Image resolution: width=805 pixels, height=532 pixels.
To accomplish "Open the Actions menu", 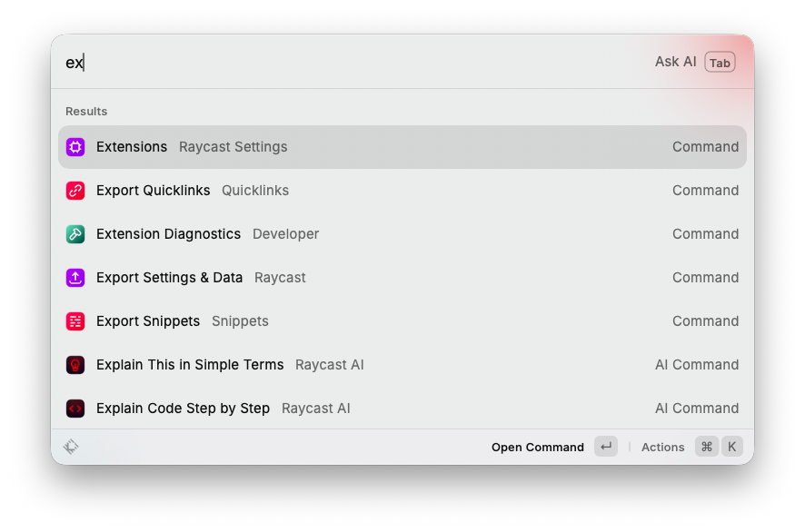I will pyautogui.click(x=662, y=447).
